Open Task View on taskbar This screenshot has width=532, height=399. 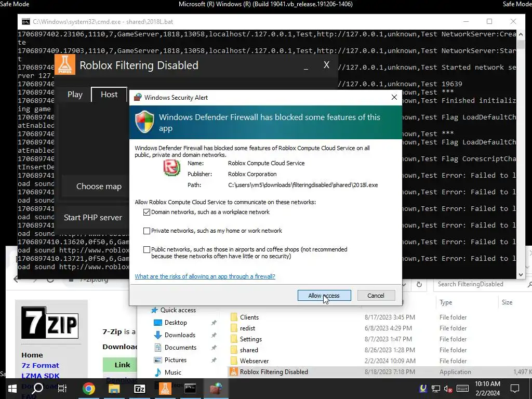(x=62, y=389)
